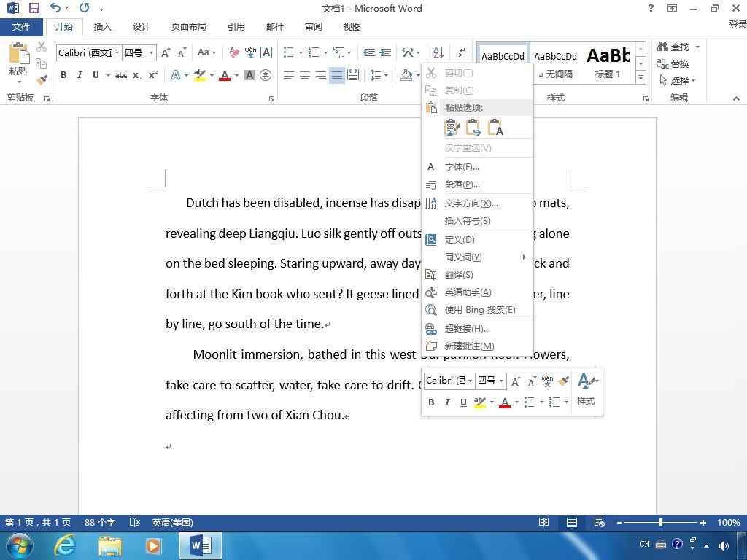The width and height of the screenshot is (747, 560).
Task: Click the Sort A-Z icon
Action: (x=438, y=52)
